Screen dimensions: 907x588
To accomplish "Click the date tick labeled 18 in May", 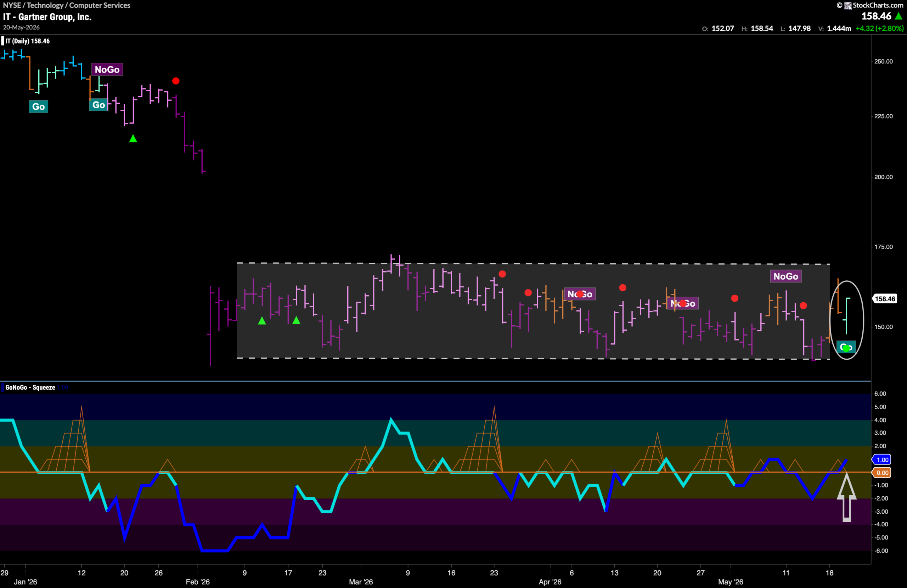I will tap(830, 573).
